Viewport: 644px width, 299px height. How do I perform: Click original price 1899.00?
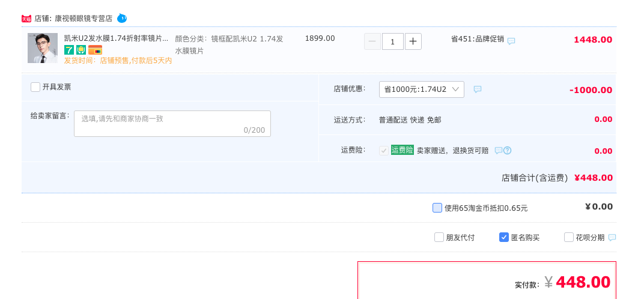click(320, 38)
